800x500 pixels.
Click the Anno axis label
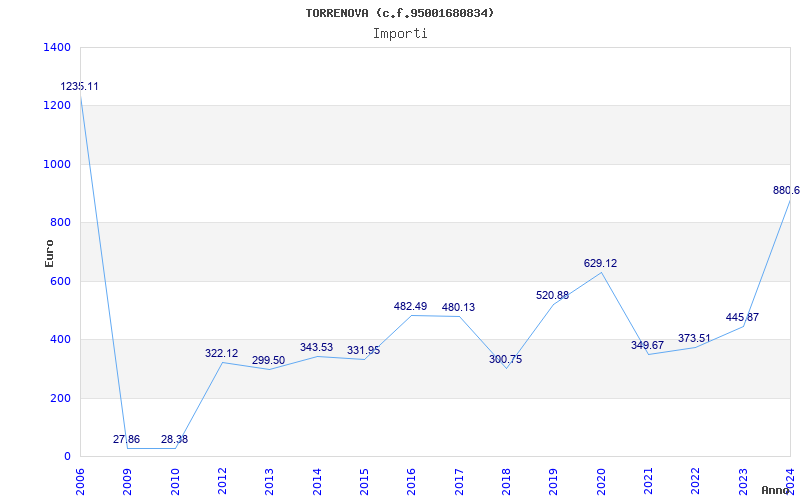[x=776, y=490]
